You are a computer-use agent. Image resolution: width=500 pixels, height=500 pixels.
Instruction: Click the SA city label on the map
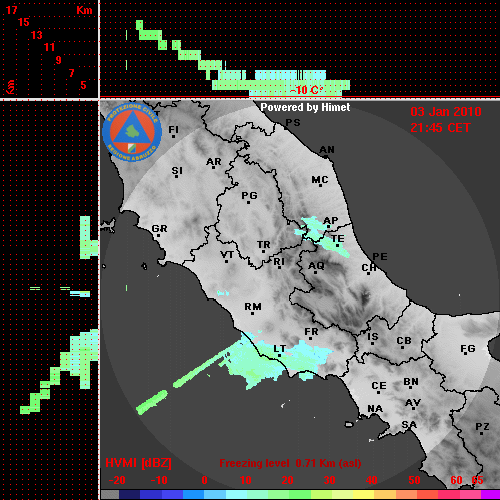coord(409,425)
